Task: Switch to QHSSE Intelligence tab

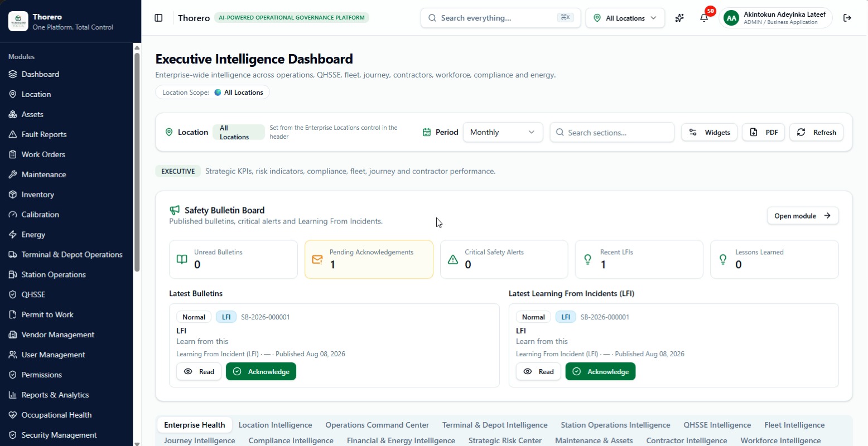Action: click(717, 425)
